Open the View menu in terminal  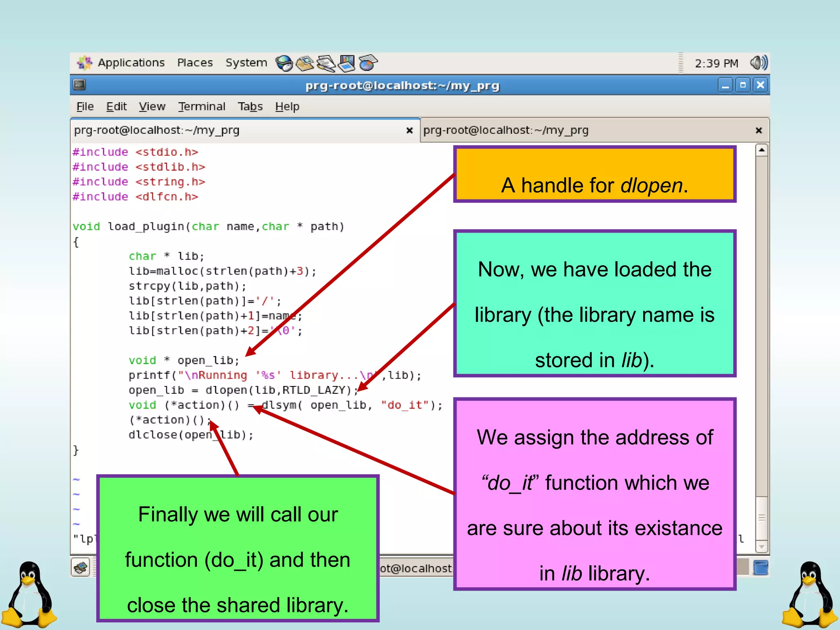pos(152,107)
